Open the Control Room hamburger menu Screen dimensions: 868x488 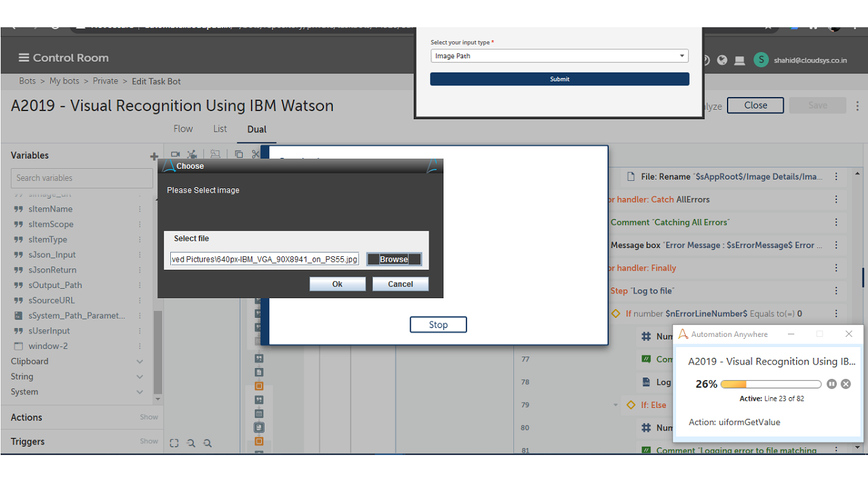coord(24,58)
